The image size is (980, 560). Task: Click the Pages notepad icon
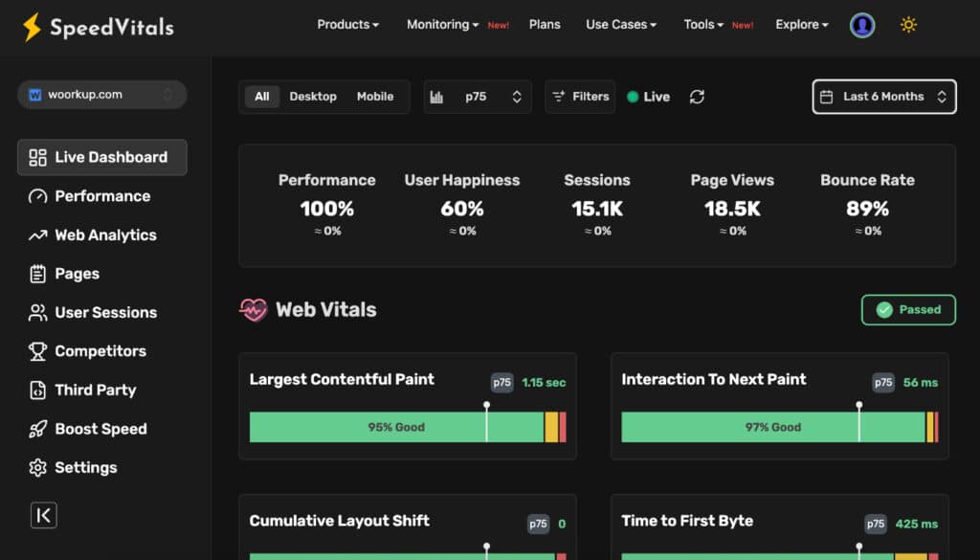[37, 274]
